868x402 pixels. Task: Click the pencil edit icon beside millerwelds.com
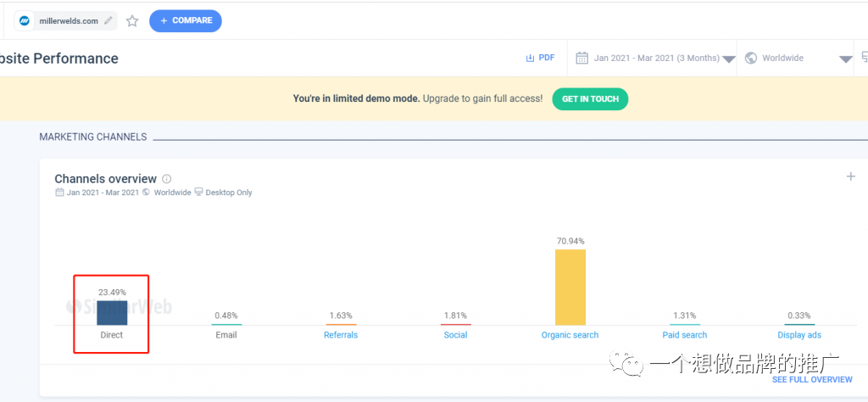(108, 21)
